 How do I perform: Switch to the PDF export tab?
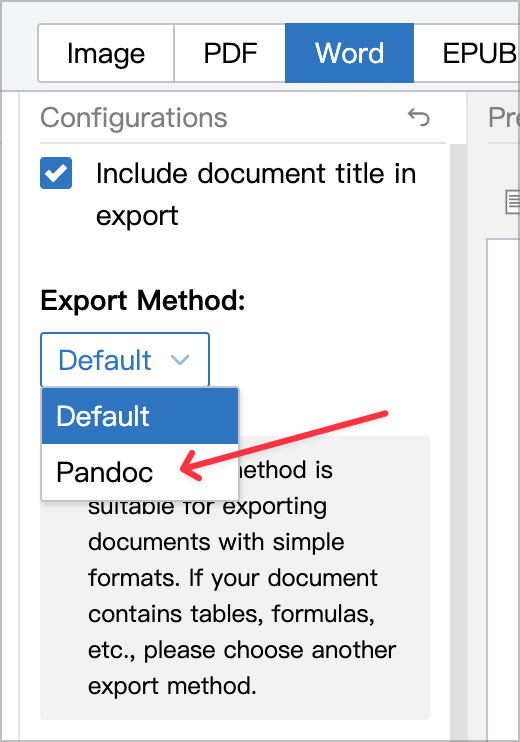(230, 53)
